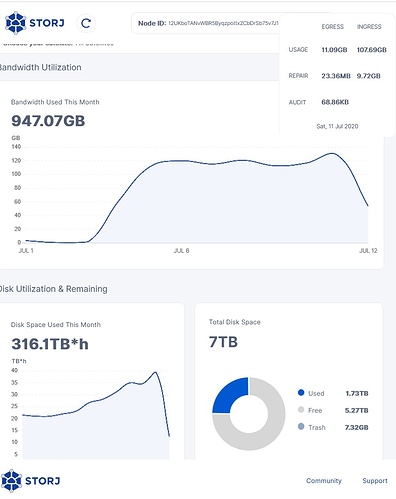
Task: Click the 9.72GB repair ingress value
Action: (x=368, y=76)
